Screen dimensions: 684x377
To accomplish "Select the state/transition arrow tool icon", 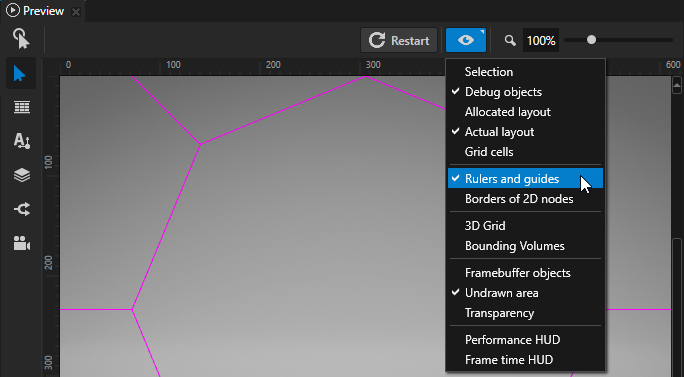I will pos(22,209).
